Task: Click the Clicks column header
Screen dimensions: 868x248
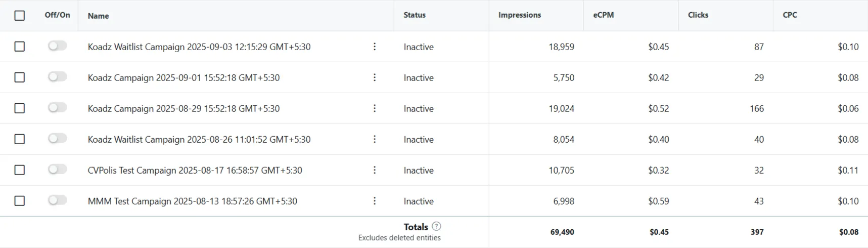Action: pyautogui.click(x=698, y=15)
